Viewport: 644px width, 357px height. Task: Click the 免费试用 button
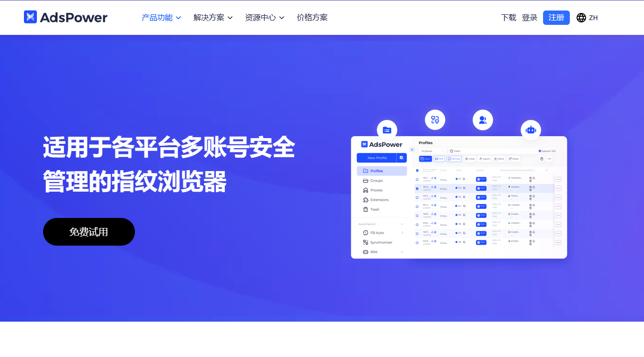click(x=89, y=232)
